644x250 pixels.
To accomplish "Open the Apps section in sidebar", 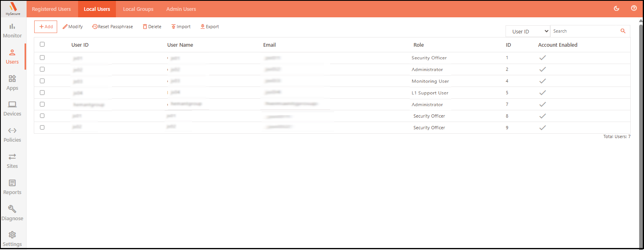I will (x=12, y=83).
